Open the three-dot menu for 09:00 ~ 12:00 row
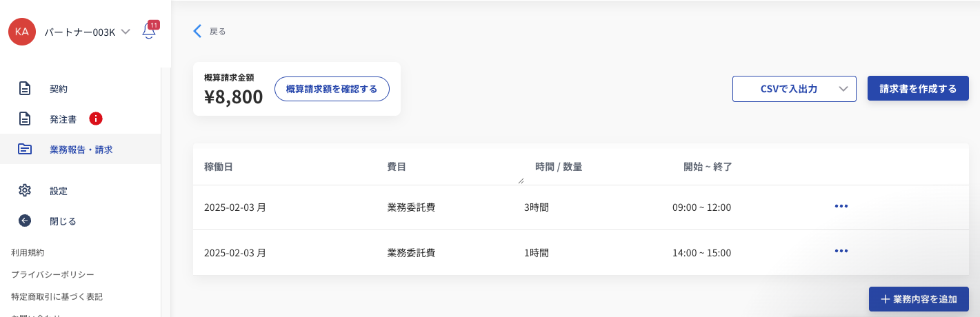 coord(841,206)
